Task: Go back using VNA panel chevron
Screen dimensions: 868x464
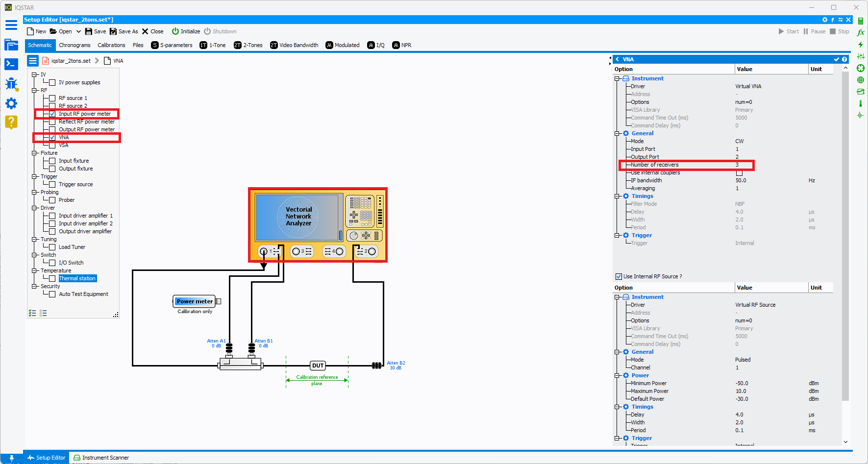Action: click(x=617, y=59)
